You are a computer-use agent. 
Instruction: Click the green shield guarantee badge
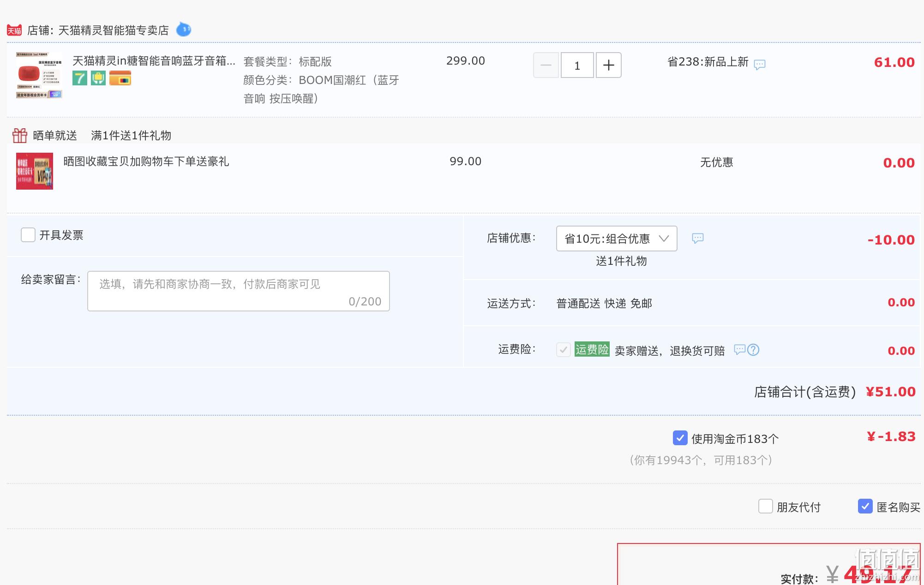(x=98, y=78)
